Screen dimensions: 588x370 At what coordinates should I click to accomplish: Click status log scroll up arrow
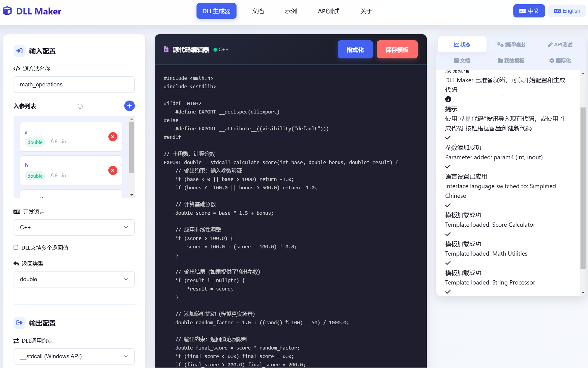click(x=583, y=74)
